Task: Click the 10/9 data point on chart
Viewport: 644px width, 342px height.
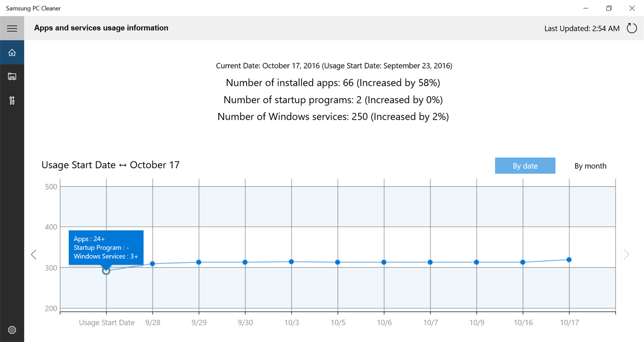Action: [x=476, y=262]
